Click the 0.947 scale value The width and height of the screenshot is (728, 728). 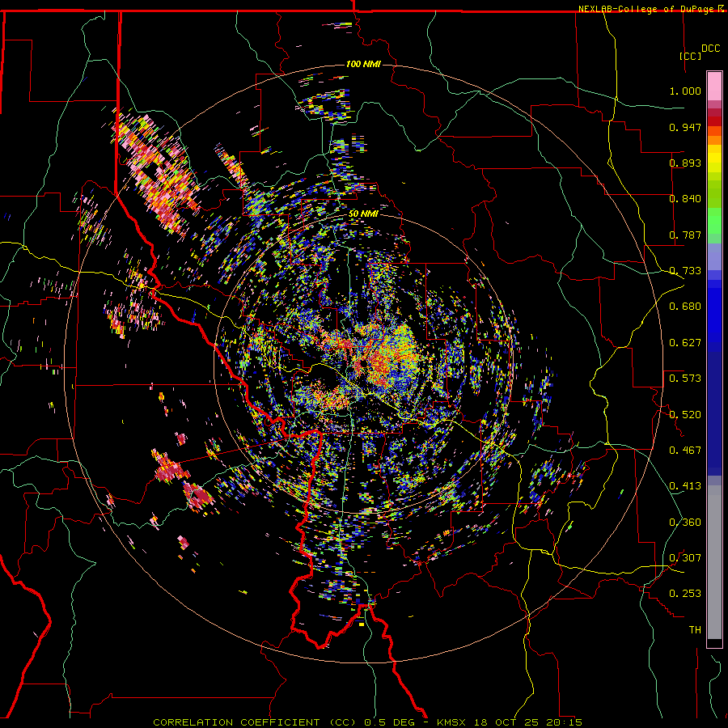point(685,127)
